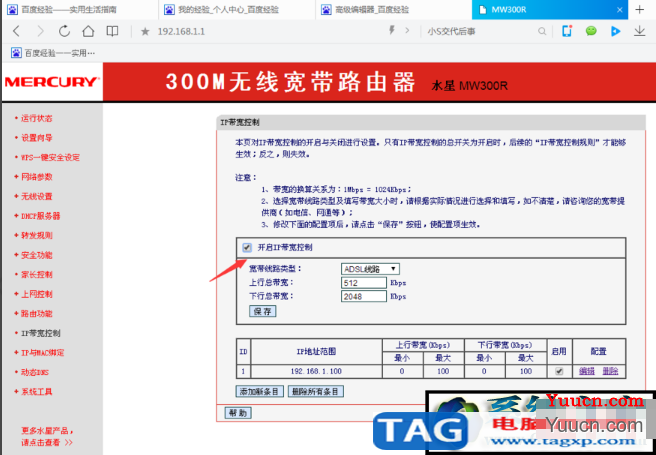Toggle 启用 checkbox for rule 1

(559, 371)
